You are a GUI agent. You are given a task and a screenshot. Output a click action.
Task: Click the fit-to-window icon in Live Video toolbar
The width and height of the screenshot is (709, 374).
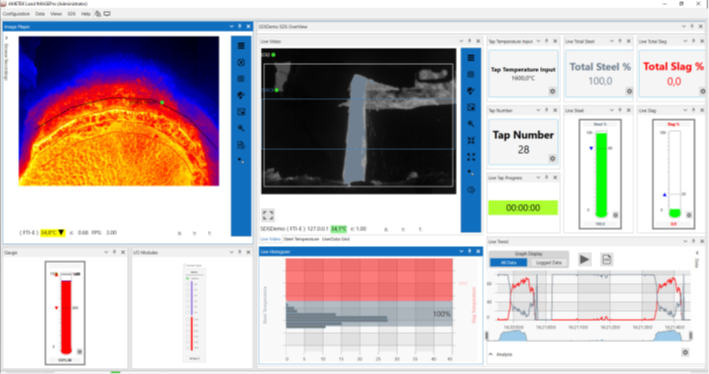click(x=471, y=140)
